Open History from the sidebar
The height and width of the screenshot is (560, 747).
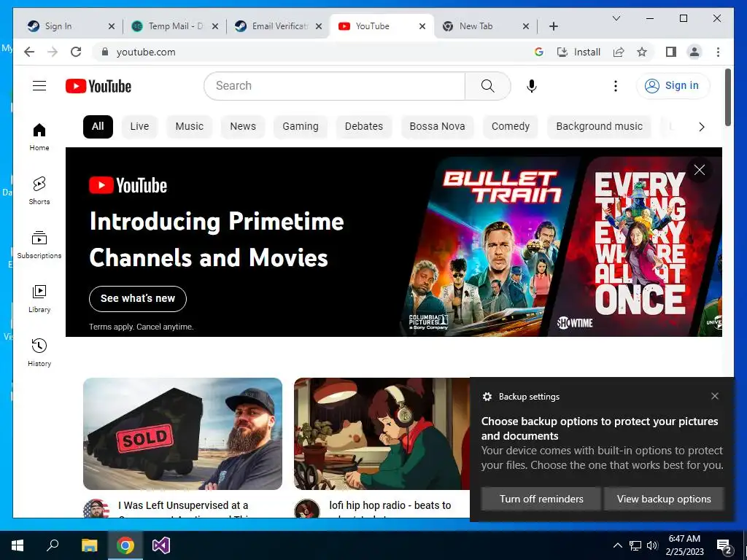coord(39,352)
